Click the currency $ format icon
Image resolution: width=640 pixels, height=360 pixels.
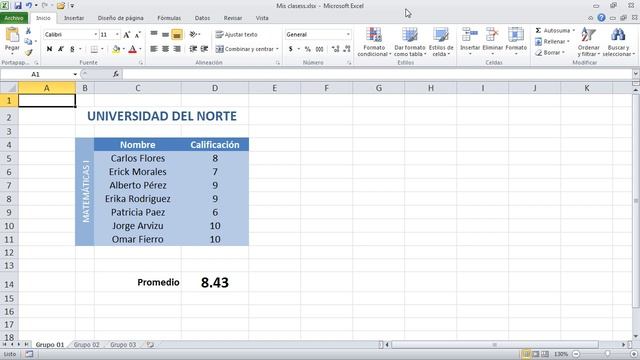(x=291, y=49)
